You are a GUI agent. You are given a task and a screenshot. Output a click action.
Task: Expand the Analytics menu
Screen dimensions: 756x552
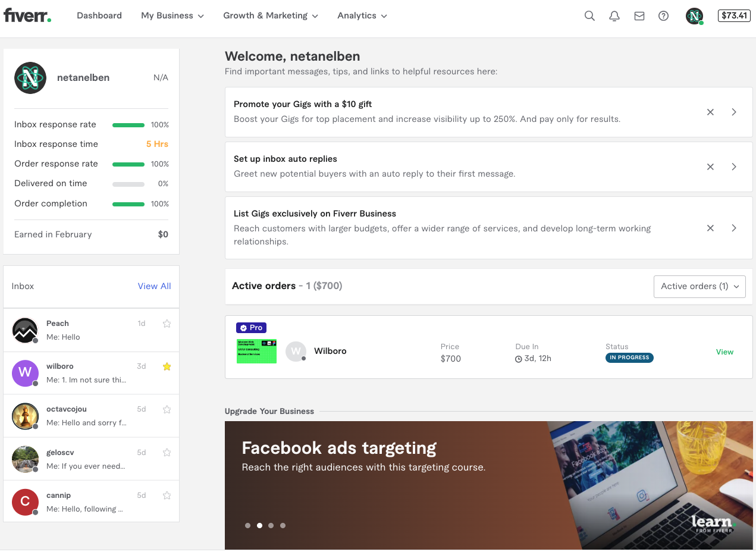coord(362,15)
